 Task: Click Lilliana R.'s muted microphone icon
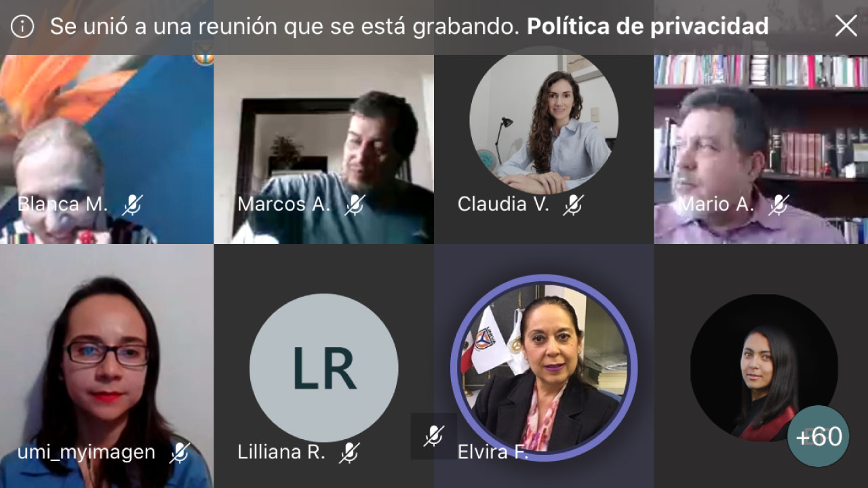tap(349, 453)
